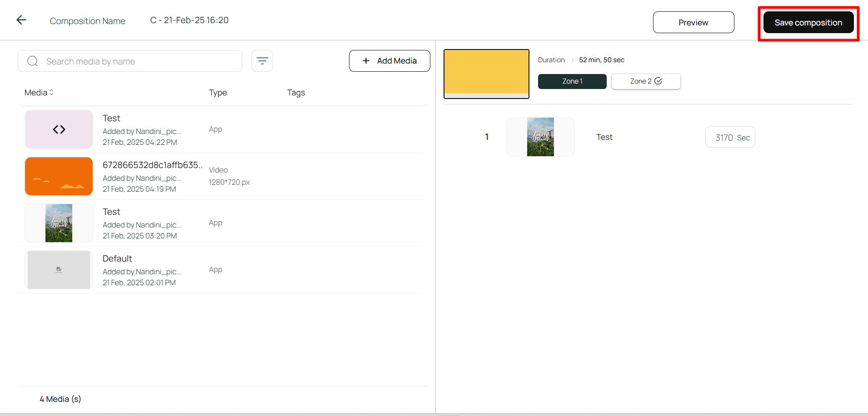Image resolution: width=868 pixels, height=416 pixels.
Task: Save the composition
Action: [808, 23]
